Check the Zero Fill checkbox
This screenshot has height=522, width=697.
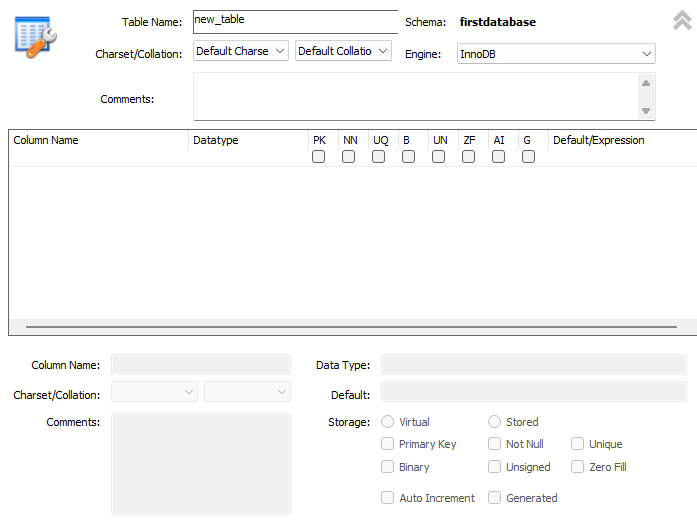click(x=577, y=466)
